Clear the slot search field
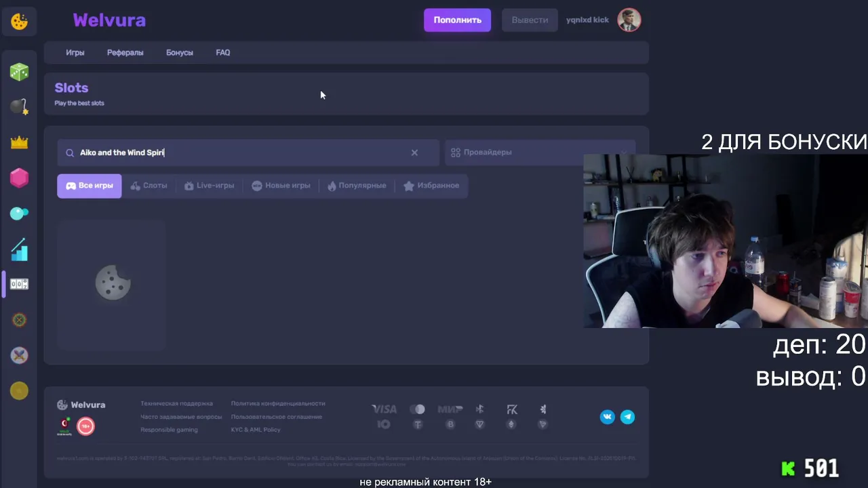Screen dimensions: 868x488 (x=414, y=152)
